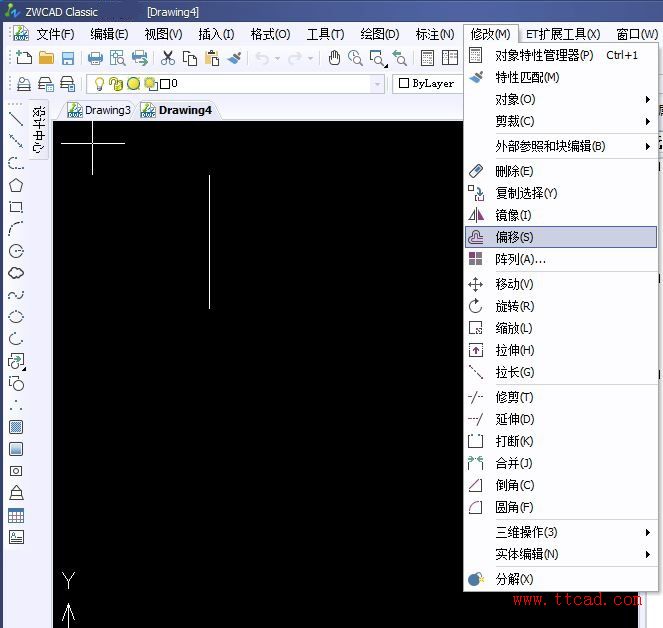
Task: Toggle layer 0 on/off lightbulb
Action: click(x=99, y=84)
